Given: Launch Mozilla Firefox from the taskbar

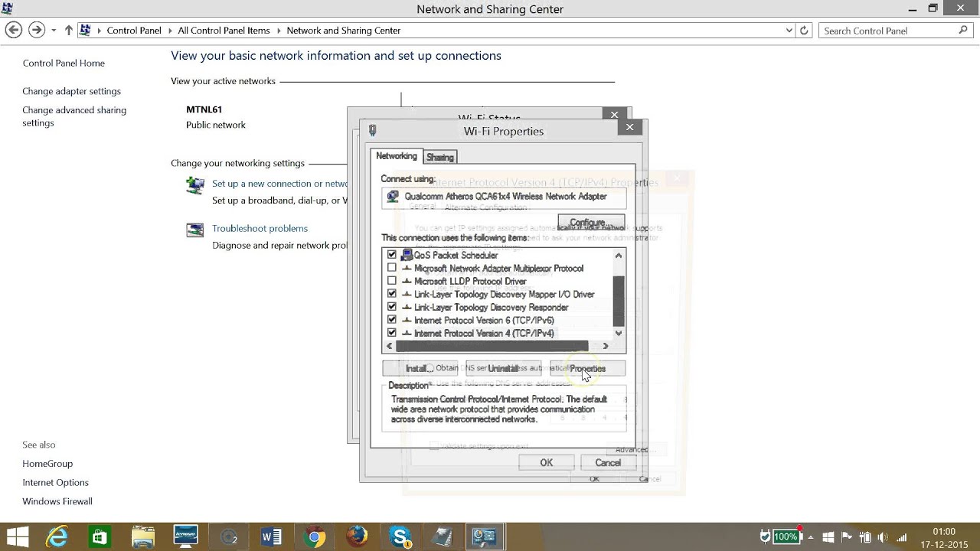Looking at the screenshot, I should (357, 536).
